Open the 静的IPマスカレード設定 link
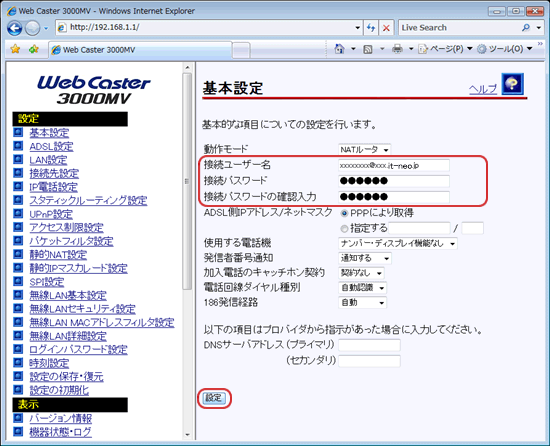The image size is (550, 446). tap(79, 268)
